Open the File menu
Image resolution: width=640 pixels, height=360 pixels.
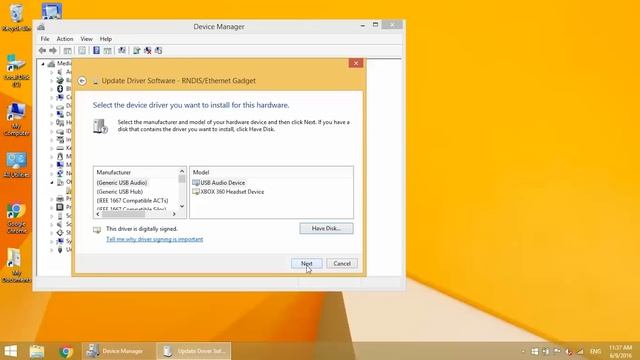click(45, 39)
